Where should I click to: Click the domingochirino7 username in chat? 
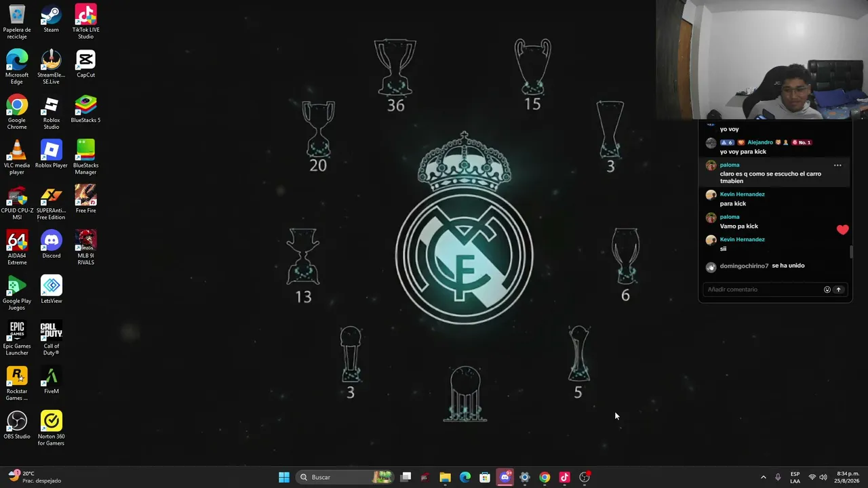point(744,266)
